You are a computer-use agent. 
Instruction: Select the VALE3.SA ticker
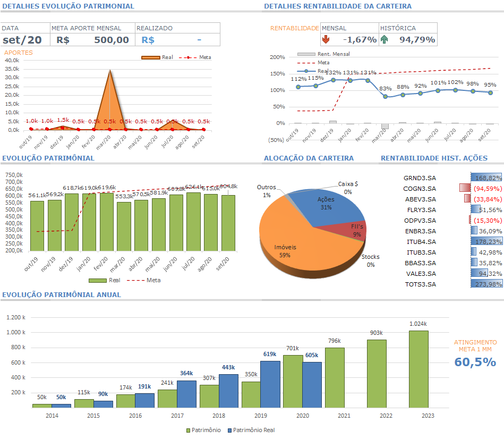421,274
